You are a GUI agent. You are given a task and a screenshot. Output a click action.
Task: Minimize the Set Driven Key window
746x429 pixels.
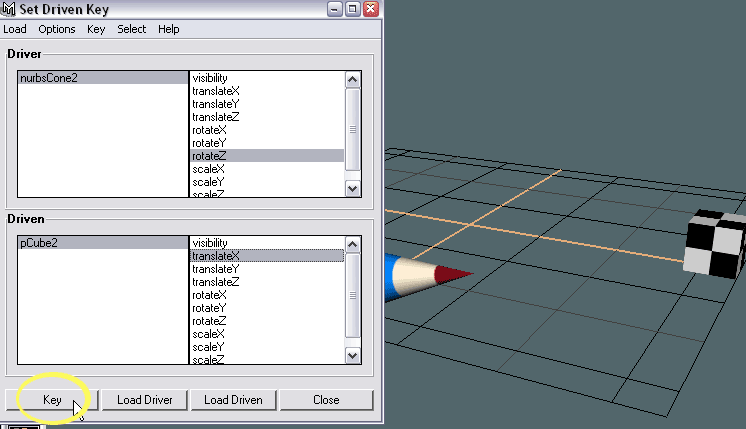334,10
